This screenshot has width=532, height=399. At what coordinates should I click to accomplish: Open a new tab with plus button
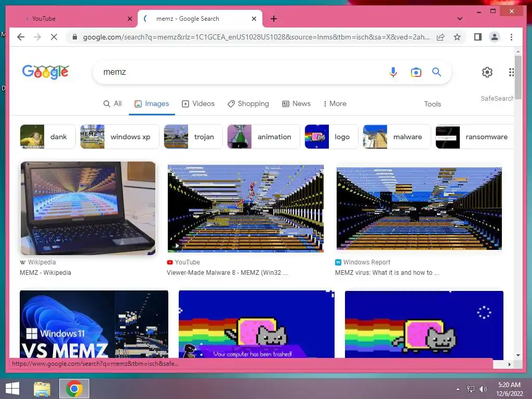274,19
